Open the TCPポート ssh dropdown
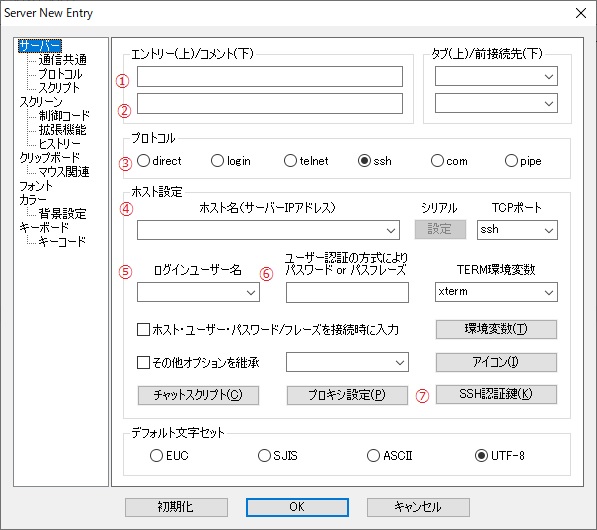The width and height of the screenshot is (597, 530). (x=517, y=230)
